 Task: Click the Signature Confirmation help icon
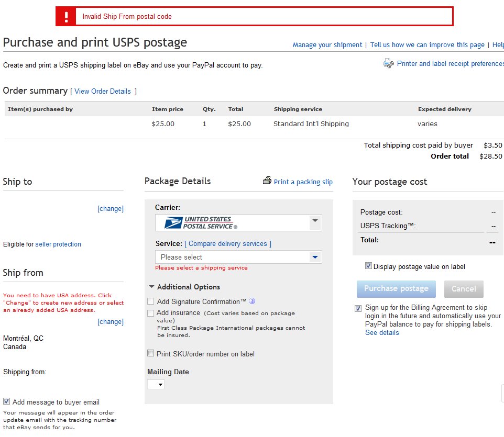(252, 301)
